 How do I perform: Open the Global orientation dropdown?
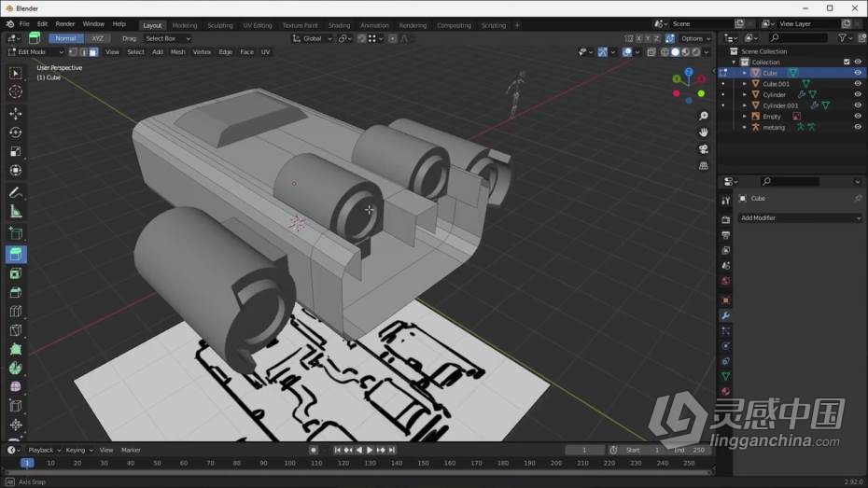click(313, 39)
